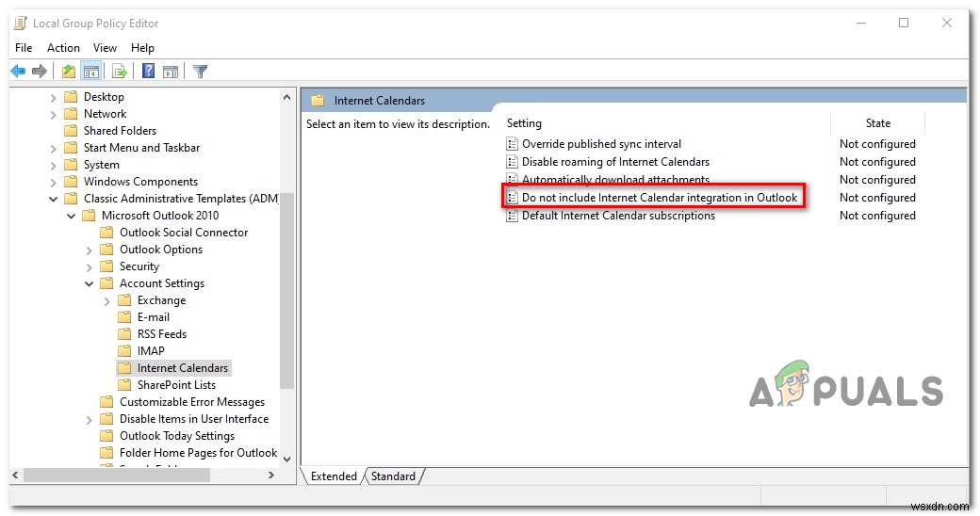Click tree pane scroll down arrow
Viewport: 980px width, 516px height.
point(286,460)
